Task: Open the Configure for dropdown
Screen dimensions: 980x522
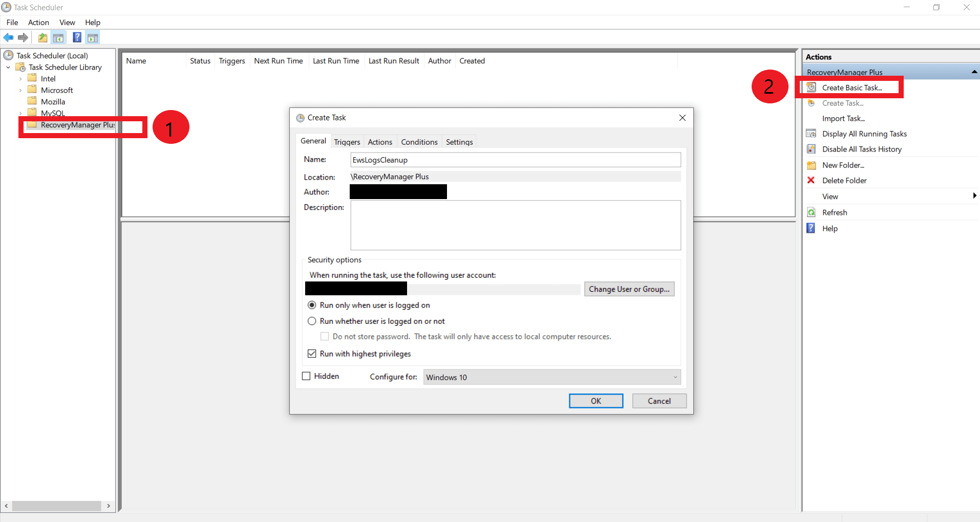Action: (x=674, y=377)
